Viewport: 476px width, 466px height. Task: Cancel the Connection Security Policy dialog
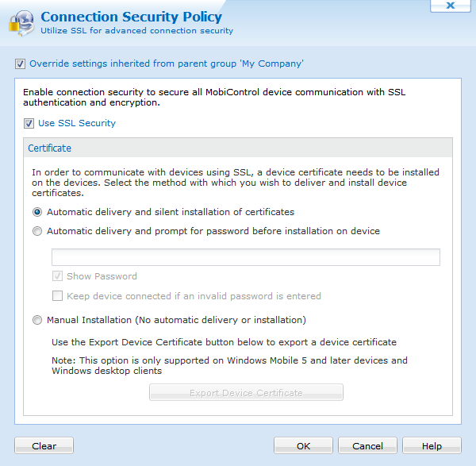coord(367,445)
